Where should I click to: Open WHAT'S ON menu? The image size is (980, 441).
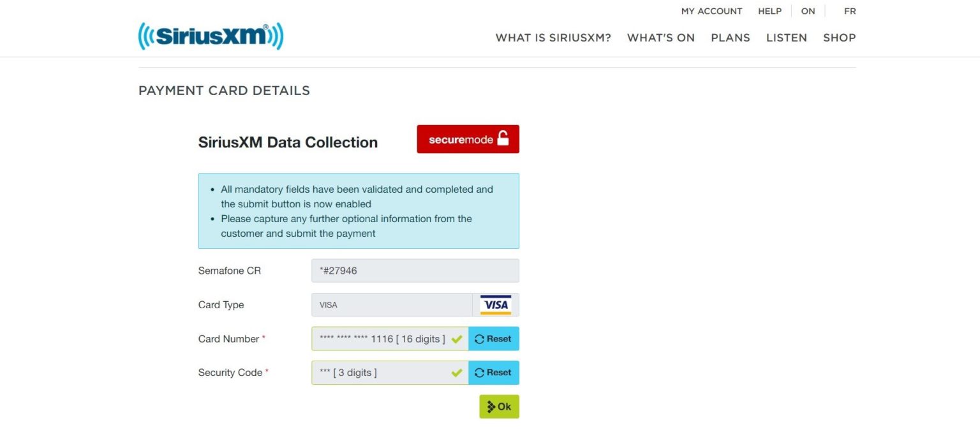(661, 38)
